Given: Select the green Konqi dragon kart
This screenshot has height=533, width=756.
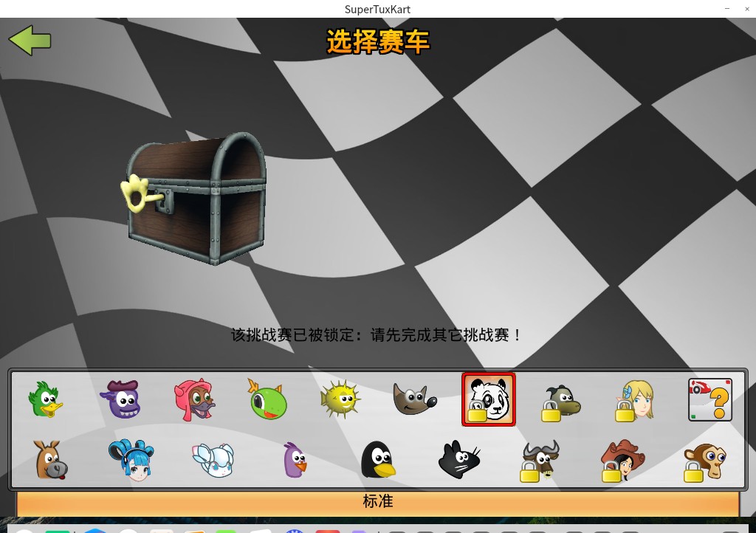Looking at the screenshot, I should tap(267, 399).
